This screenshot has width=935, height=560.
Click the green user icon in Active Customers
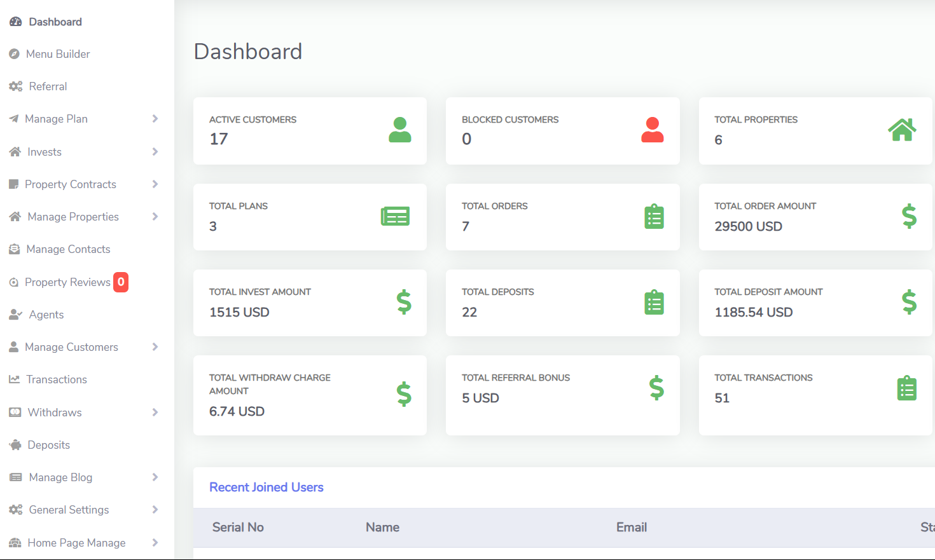399,130
